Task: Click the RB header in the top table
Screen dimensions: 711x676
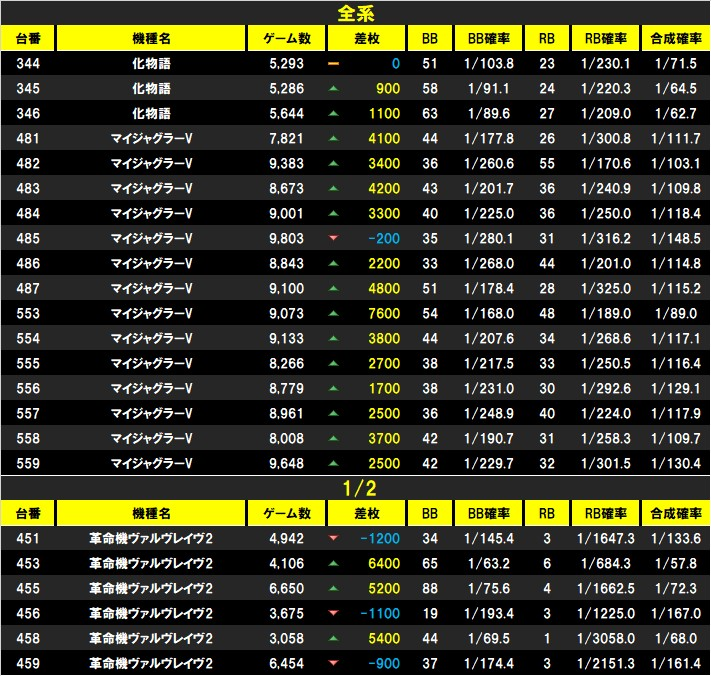Action: [547, 39]
